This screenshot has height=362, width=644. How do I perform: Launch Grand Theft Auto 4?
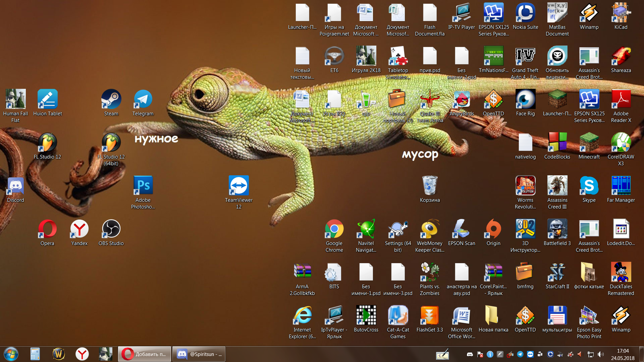[525, 63]
